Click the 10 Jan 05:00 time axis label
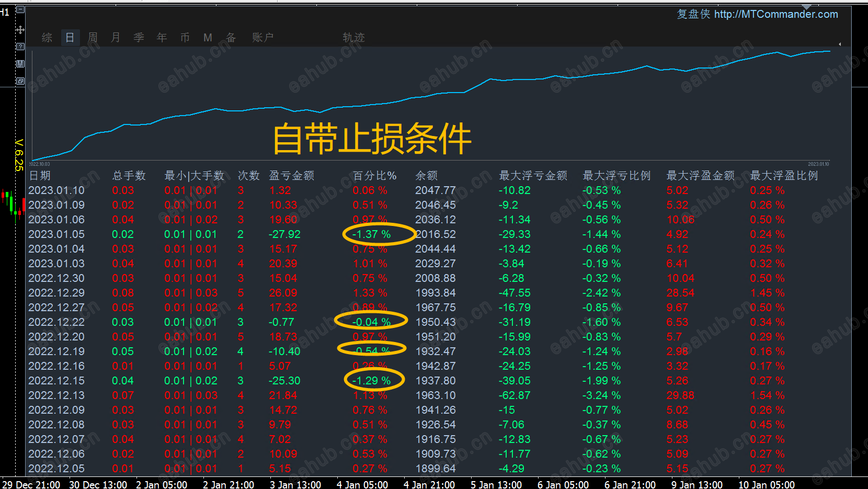 (767, 485)
